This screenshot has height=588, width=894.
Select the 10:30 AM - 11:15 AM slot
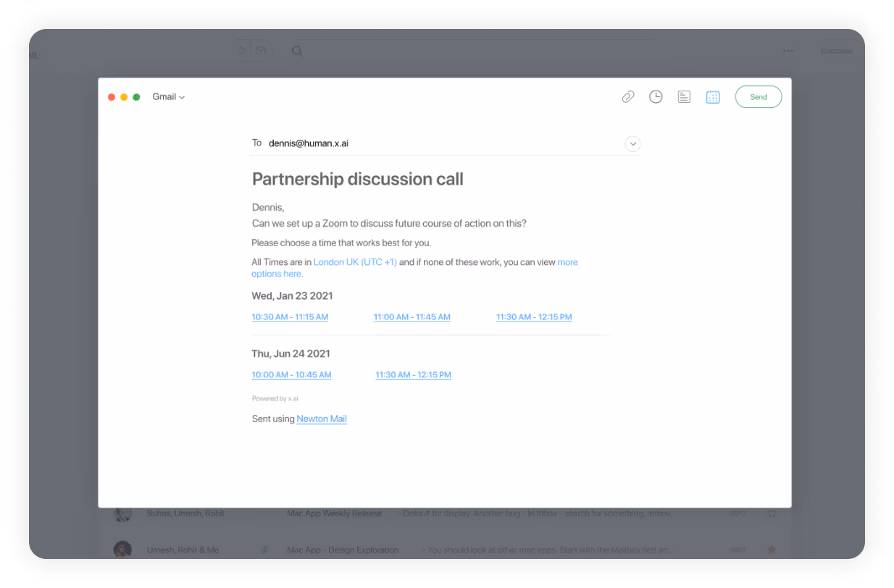tap(290, 316)
